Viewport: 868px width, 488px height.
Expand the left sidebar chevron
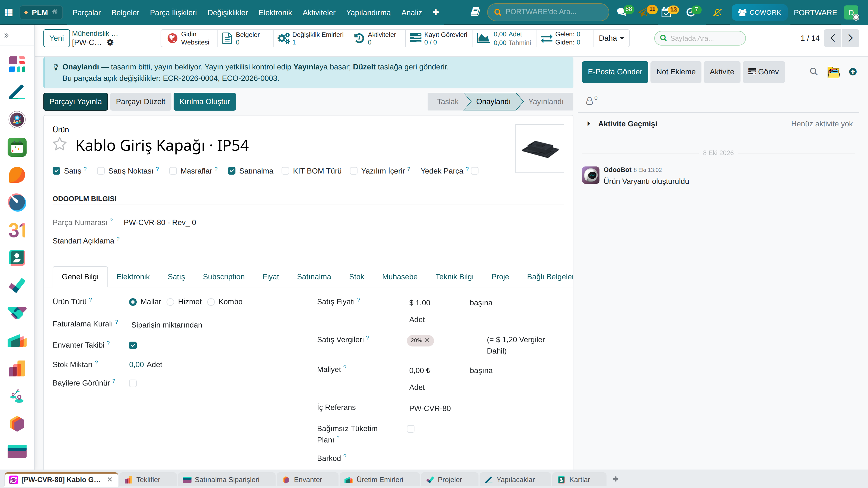point(7,35)
